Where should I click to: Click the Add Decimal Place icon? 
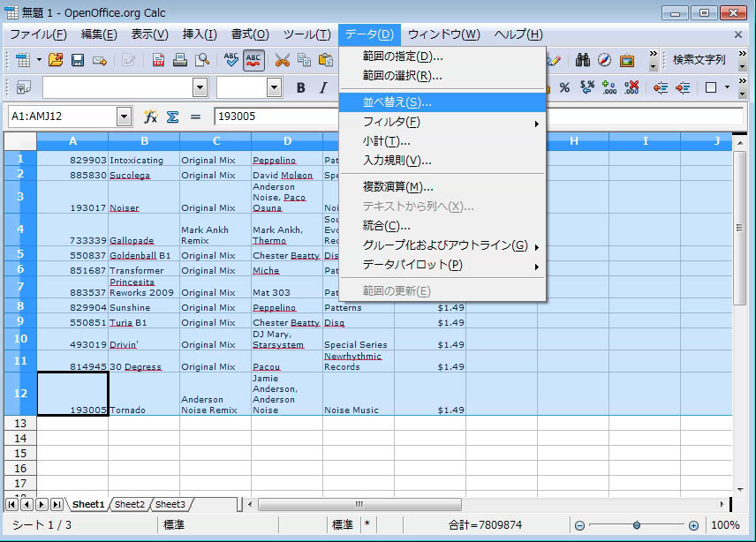[609, 87]
